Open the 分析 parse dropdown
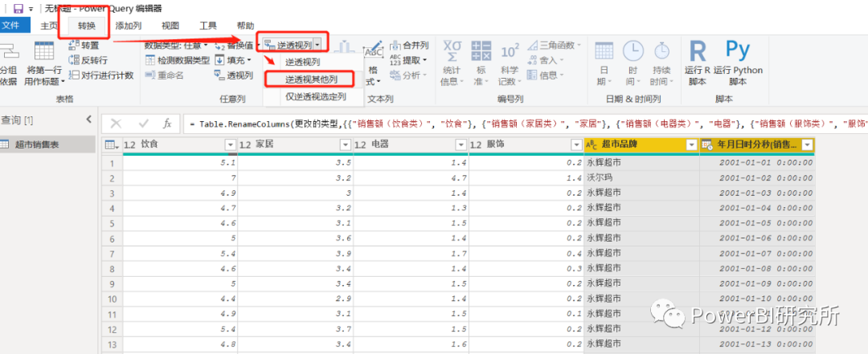Screen dimensions: 868x354 pyautogui.click(x=408, y=75)
